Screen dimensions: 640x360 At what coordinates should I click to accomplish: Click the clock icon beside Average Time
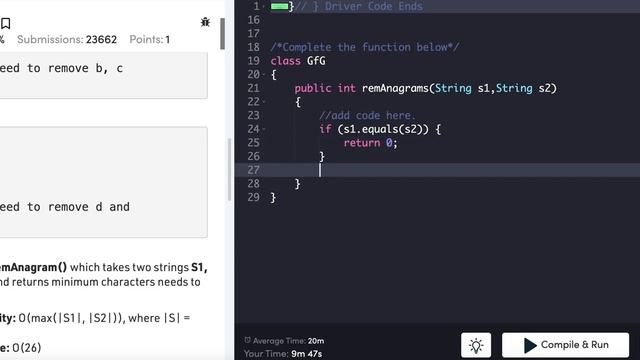[x=247, y=340]
